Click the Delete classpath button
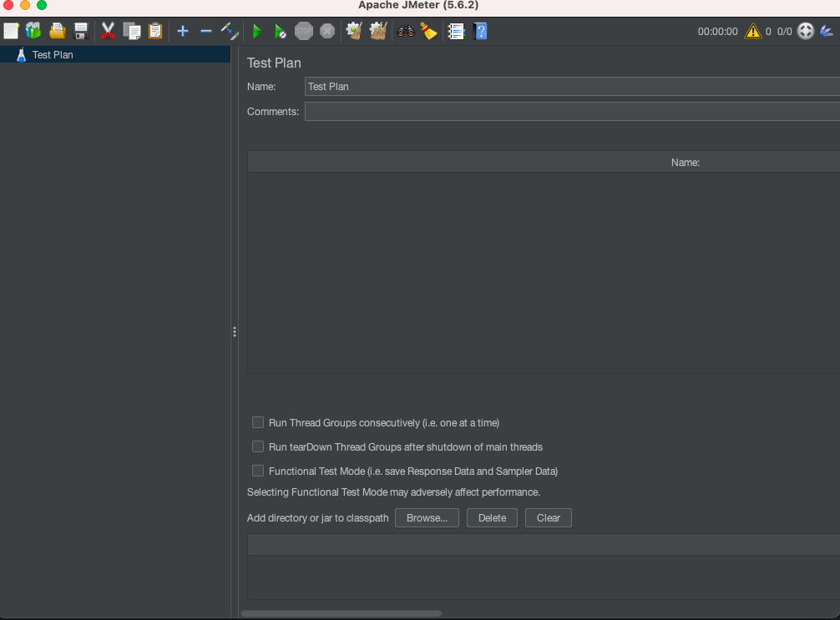 [x=492, y=517]
